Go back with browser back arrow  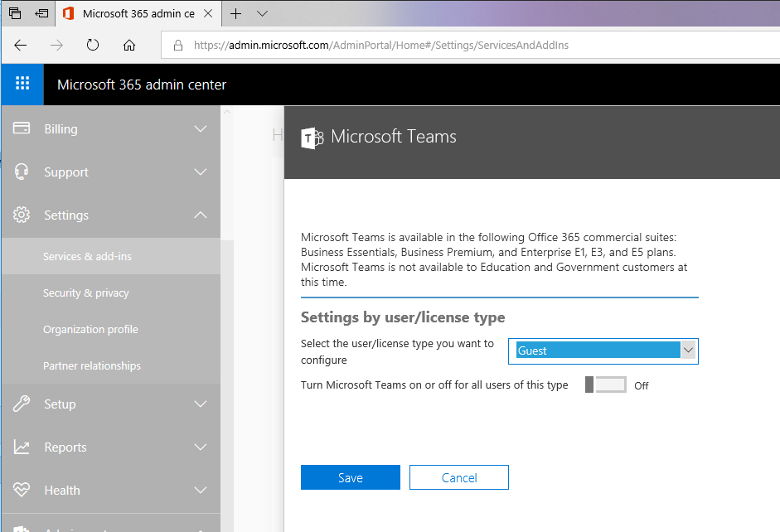(x=21, y=46)
